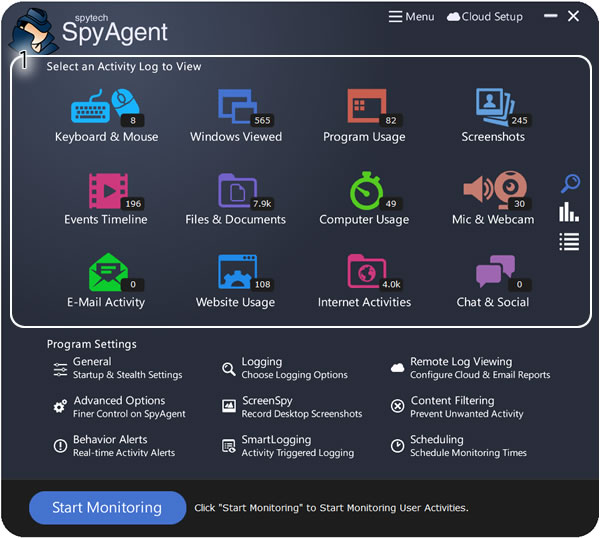Click the list view icon on right sidebar
Viewport: 600px width, 538px height.
[x=569, y=242]
